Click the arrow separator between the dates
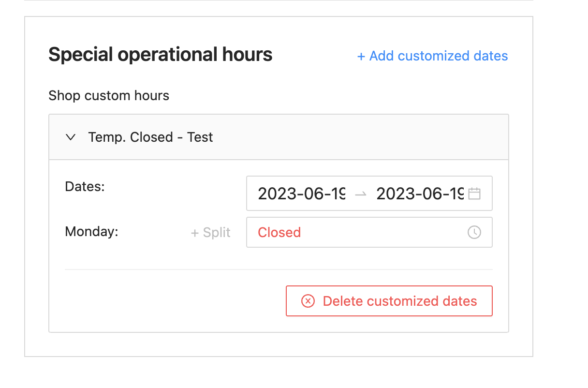This screenshot has width=588, height=388. (361, 194)
